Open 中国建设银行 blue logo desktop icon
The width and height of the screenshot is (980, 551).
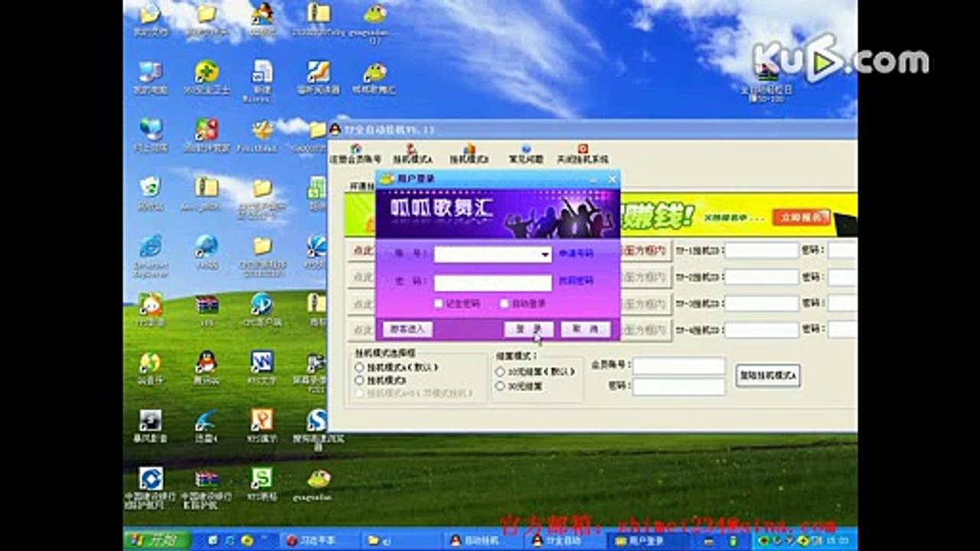pos(150,487)
